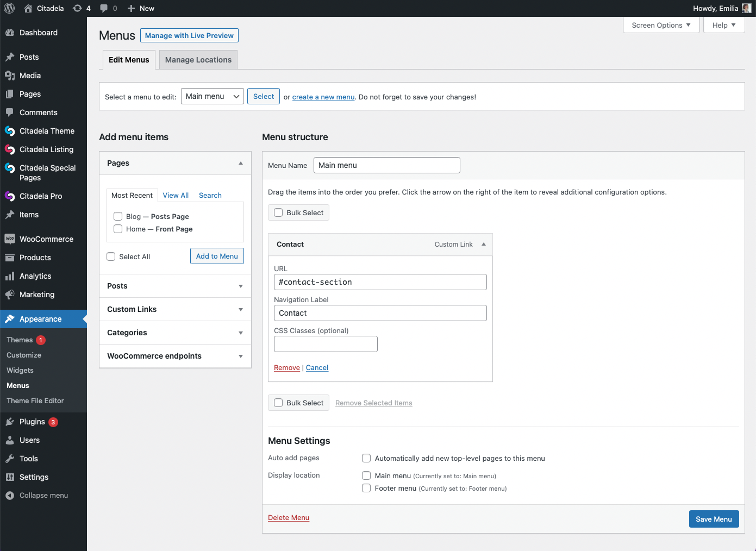This screenshot has height=551, width=756.
Task: Open the Help dropdown
Action: tap(724, 25)
